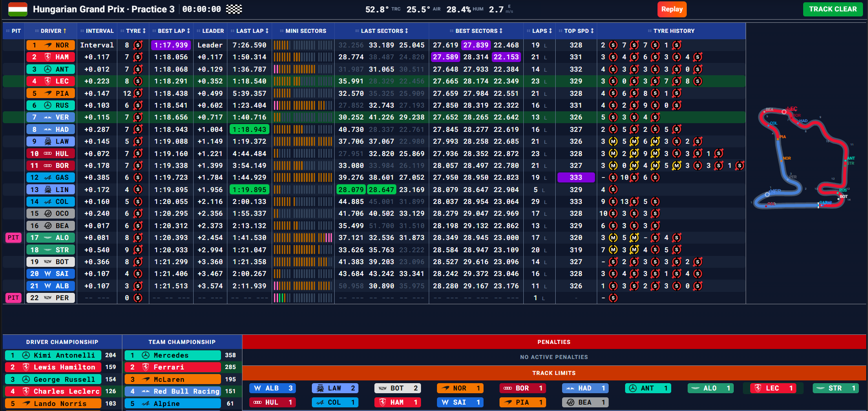The image size is (868, 411).
Task: Click soft tyre icon in COL's Tyre column
Action: 138,201
